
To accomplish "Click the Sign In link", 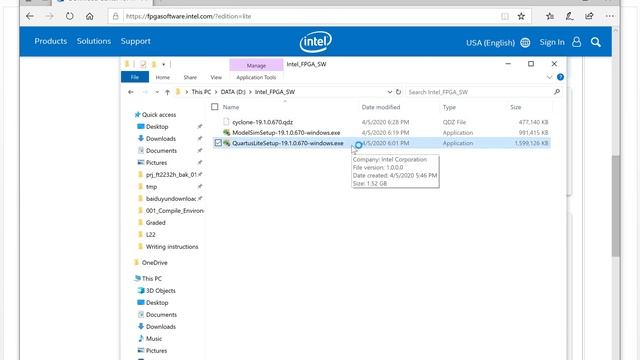I will tap(552, 42).
